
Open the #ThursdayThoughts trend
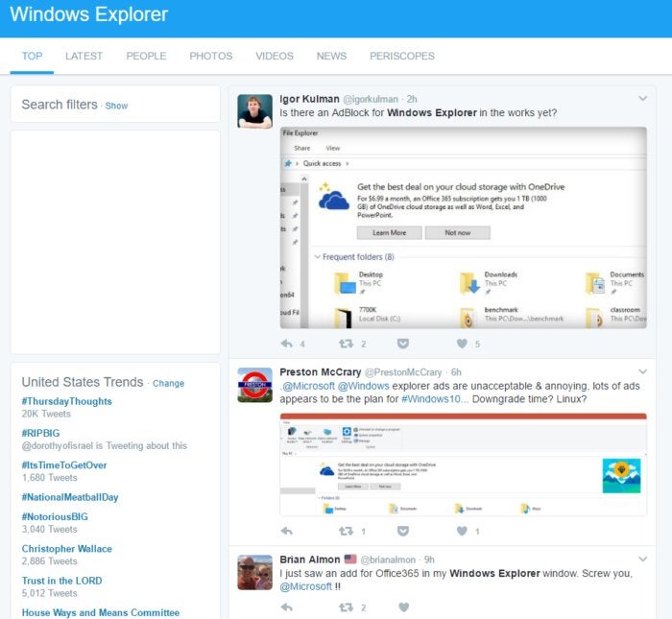pyautogui.click(x=67, y=401)
